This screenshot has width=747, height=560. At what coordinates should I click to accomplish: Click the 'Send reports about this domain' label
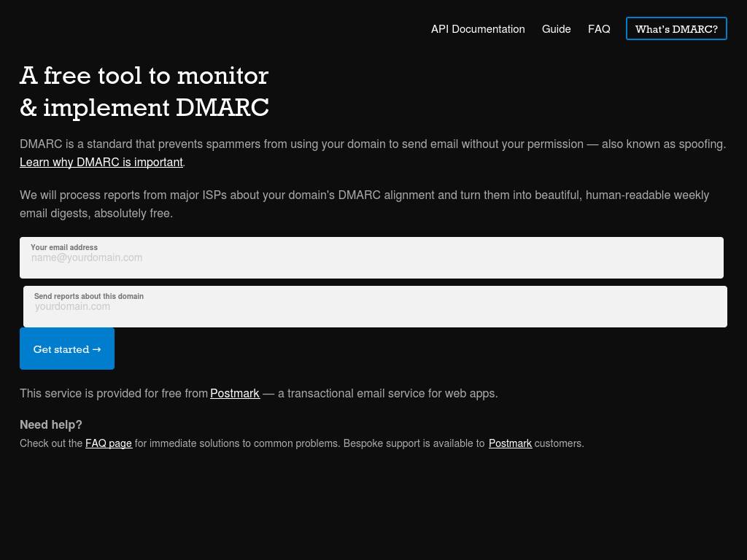(x=89, y=296)
